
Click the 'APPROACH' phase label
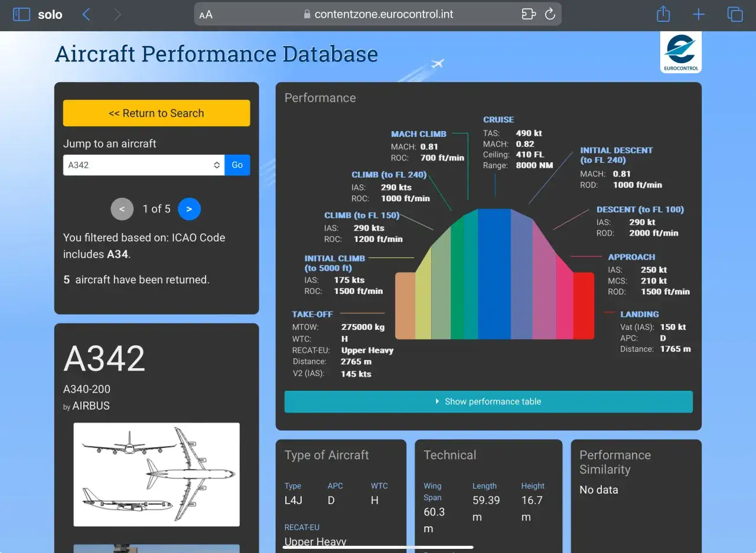coord(631,257)
